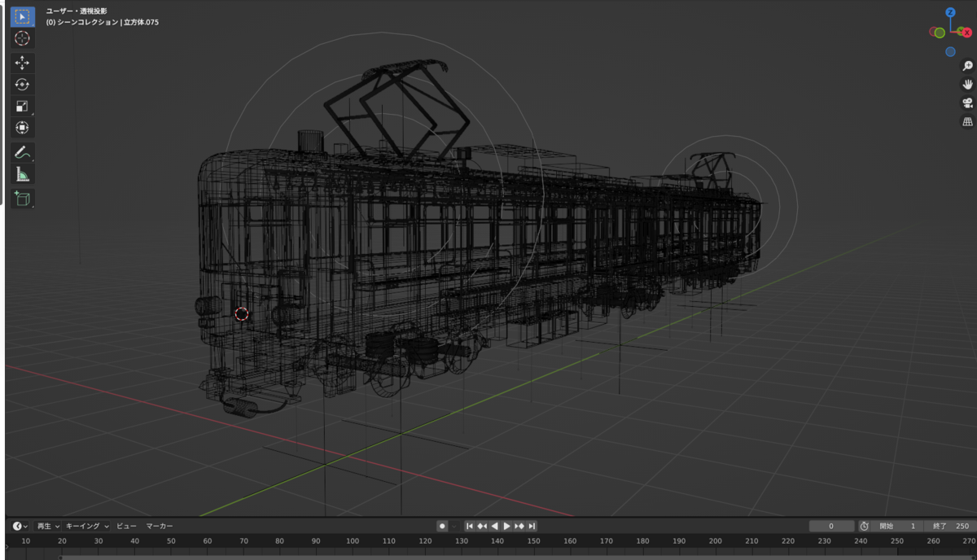Jump to the start frame

coord(470,526)
